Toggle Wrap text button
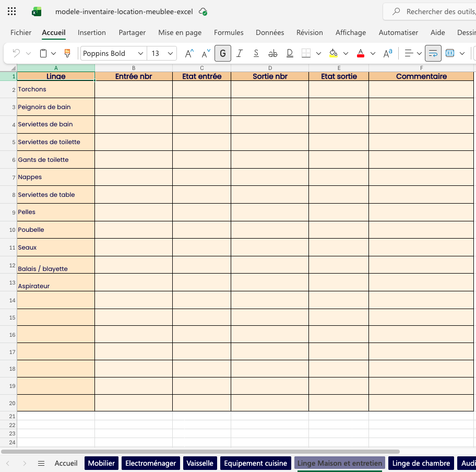 [x=433, y=53]
